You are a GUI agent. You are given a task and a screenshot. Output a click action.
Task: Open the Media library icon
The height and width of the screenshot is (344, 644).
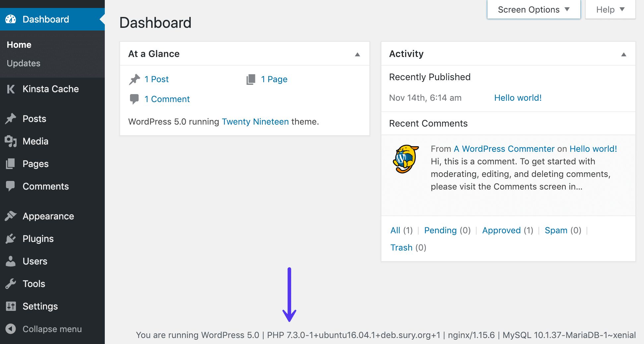(x=11, y=141)
